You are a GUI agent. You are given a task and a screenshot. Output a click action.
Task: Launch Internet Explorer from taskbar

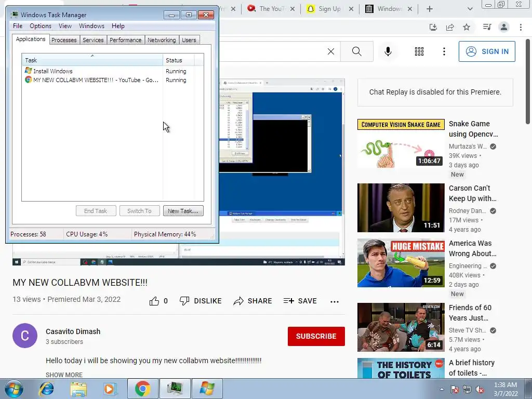pyautogui.click(x=46, y=389)
